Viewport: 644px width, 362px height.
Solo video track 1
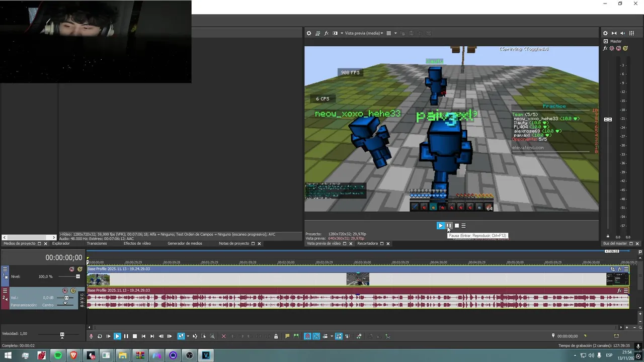[x=79, y=269]
